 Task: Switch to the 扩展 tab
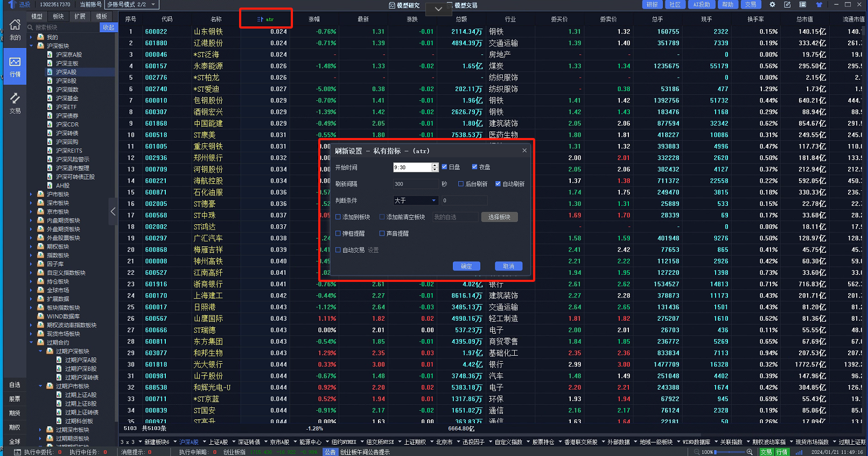click(80, 17)
